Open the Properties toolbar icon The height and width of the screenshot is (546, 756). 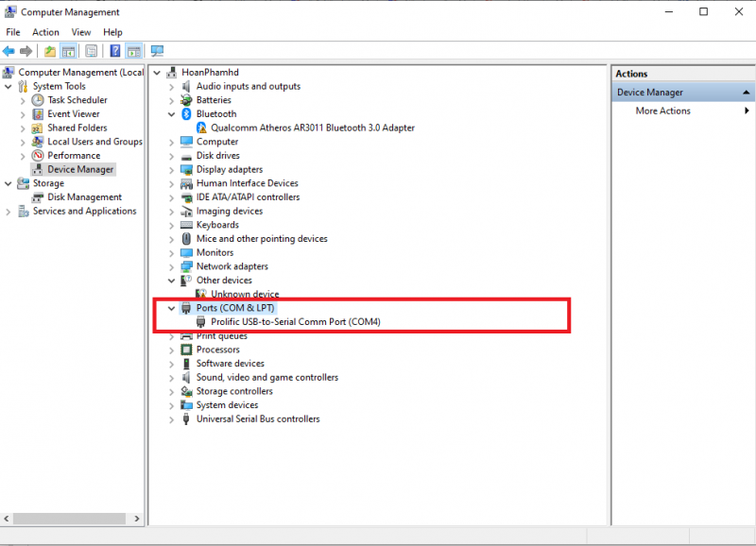(91, 51)
